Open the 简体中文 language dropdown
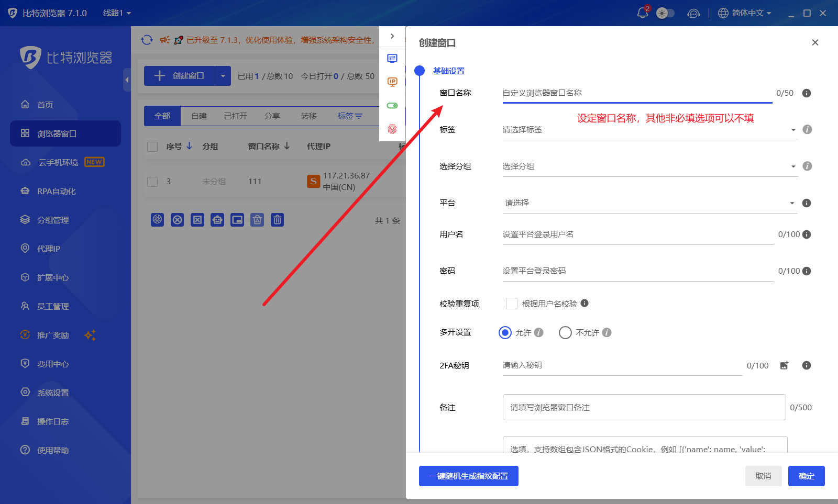 (745, 13)
